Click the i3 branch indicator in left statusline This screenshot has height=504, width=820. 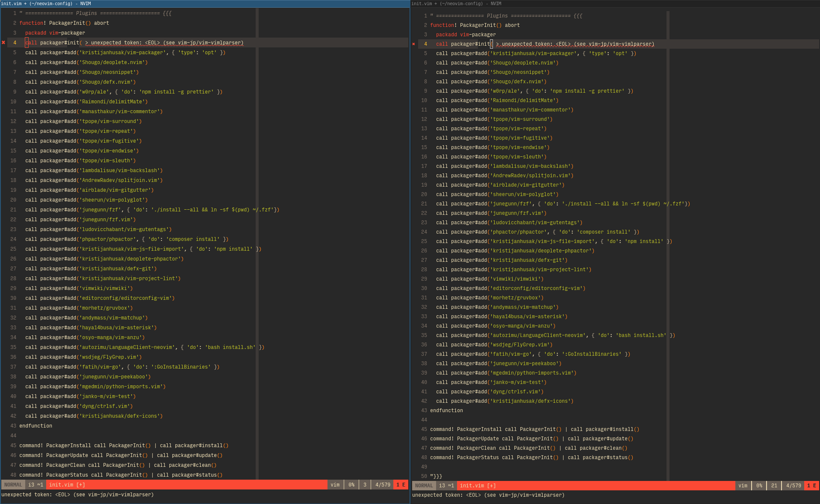point(35,485)
